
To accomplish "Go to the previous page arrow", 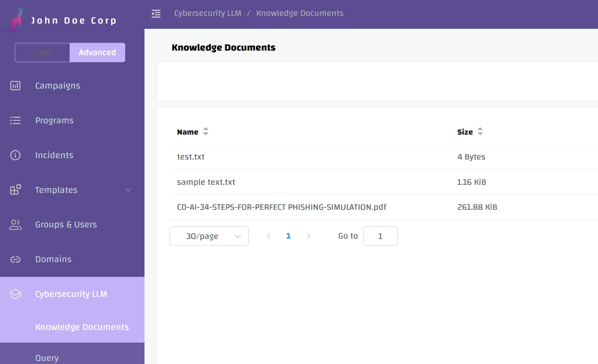I will (x=269, y=236).
